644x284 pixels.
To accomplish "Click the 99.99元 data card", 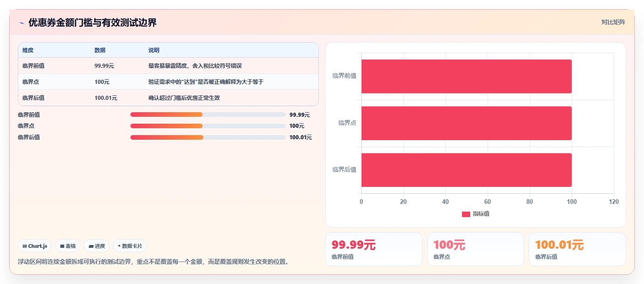I will click(x=374, y=249).
